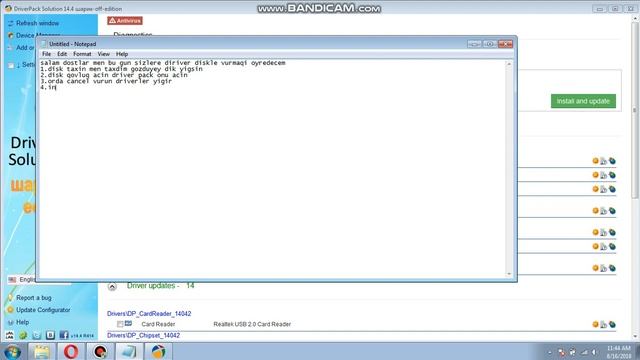Click the Refresh window link text
The image size is (640, 360).
[38, 23]
